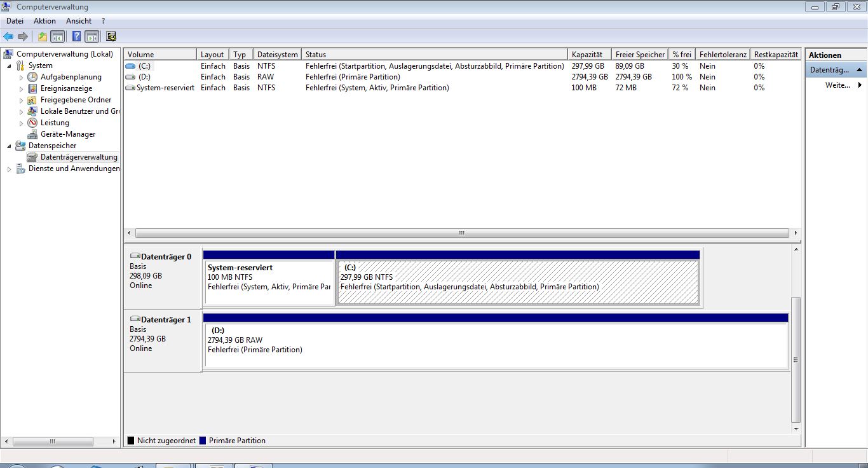
Task: Sort by the Typ column header
Action: tap(241, 55)
